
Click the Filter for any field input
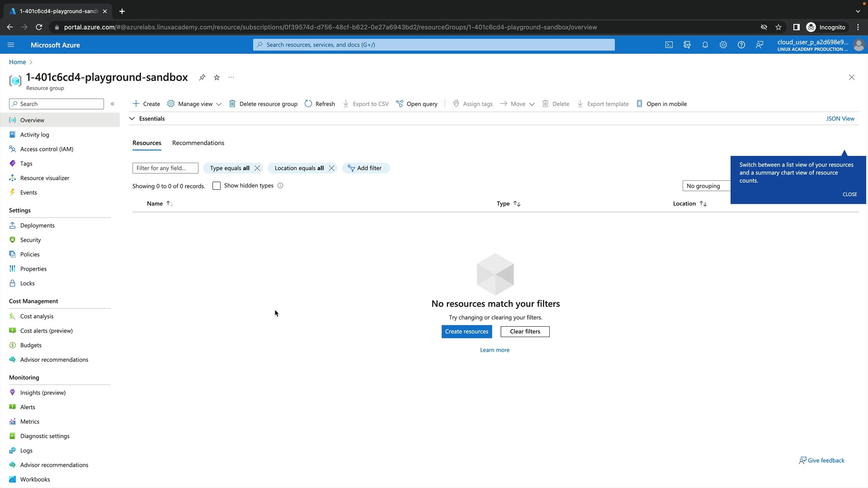coord(165,168)
